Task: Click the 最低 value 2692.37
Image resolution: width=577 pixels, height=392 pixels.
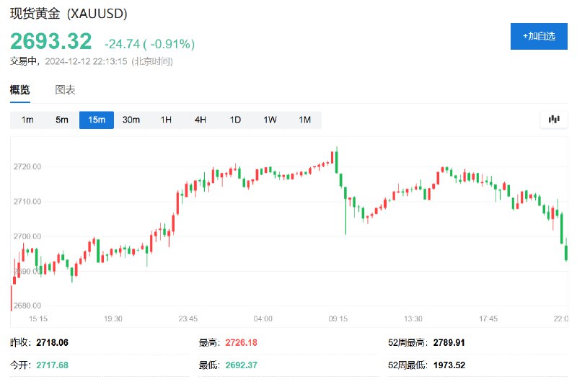Action: 242,365
